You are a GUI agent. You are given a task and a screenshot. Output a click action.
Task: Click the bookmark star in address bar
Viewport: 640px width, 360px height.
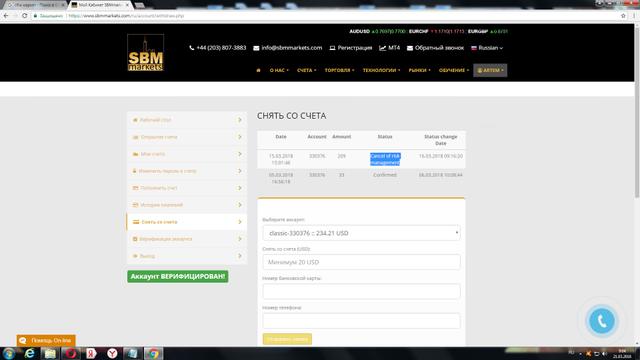(x=623, y=16)
